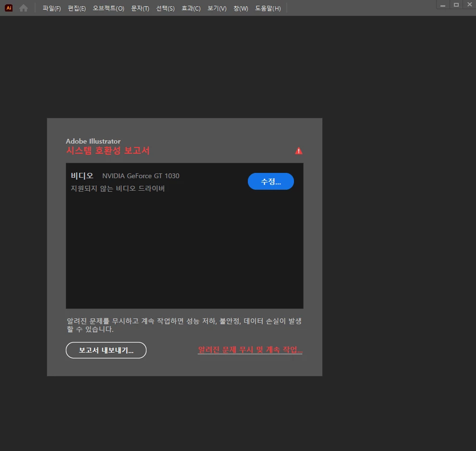Screen dimensions: 476x451
Task: Click the 시스템 호환성 보고서 heading
Action: pyautogui.click(x=108, y=150)
